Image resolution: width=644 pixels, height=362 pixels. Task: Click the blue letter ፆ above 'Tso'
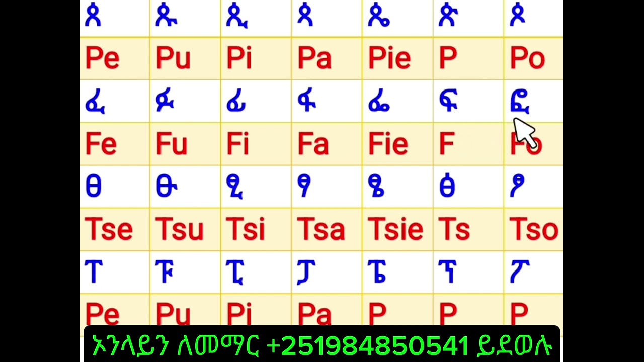(518, 187)
